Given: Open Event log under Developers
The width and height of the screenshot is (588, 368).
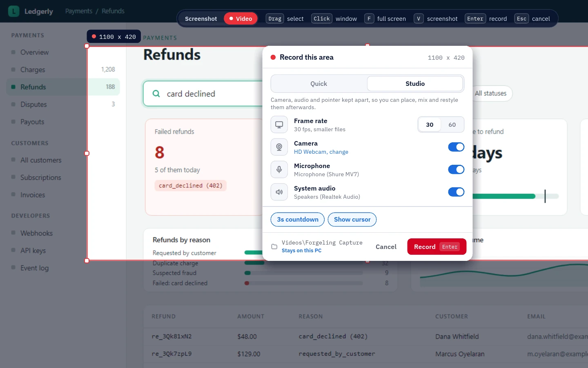Looking at the screenshot, I should (34, 268).
